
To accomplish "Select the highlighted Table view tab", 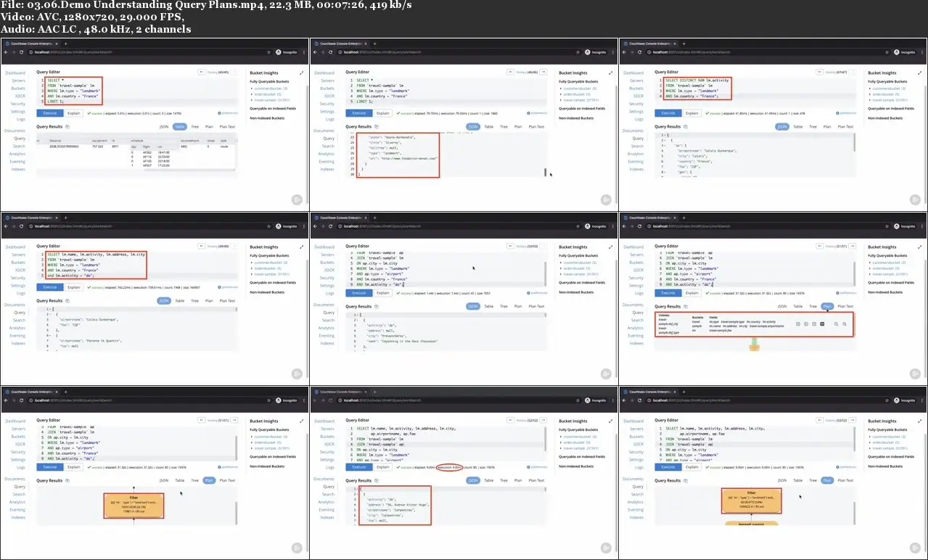I will point(180,126).
